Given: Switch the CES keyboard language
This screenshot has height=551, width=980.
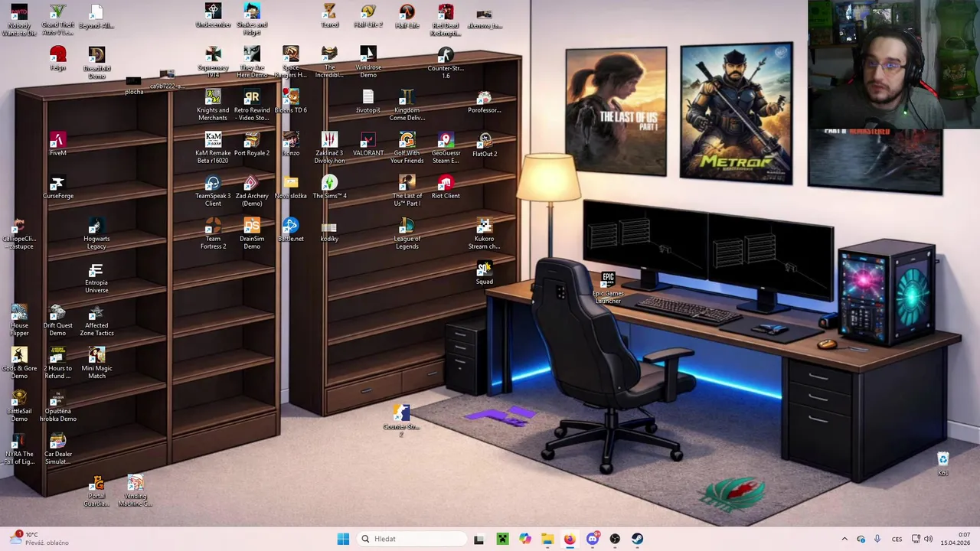Looking at the screenshot, I should click(897, 539).
